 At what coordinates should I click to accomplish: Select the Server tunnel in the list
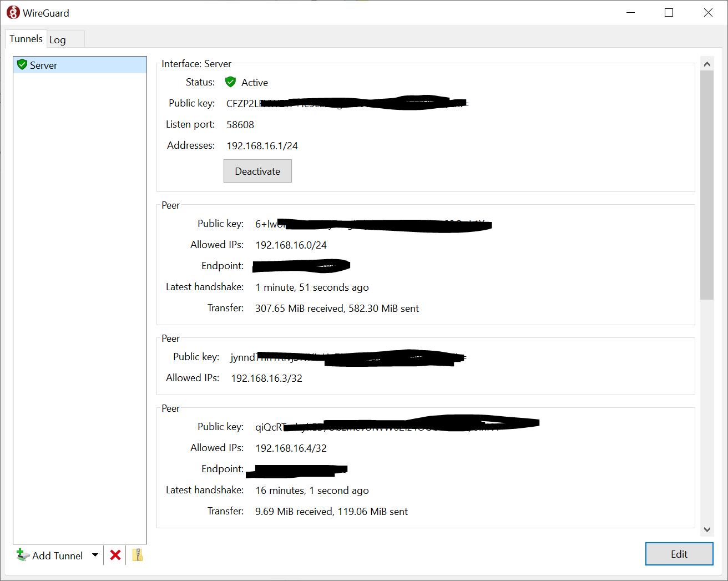click(x=80, y=65)
